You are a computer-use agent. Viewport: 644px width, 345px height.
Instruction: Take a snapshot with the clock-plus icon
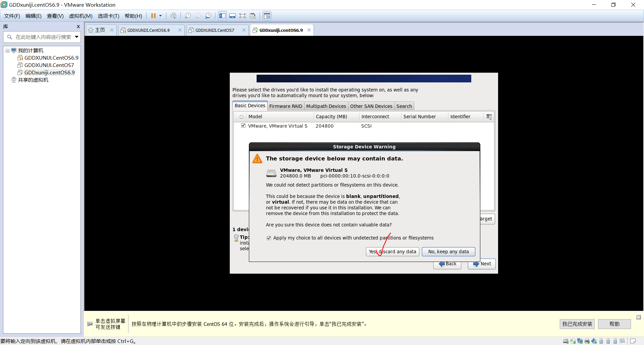(x=188, y=16)
